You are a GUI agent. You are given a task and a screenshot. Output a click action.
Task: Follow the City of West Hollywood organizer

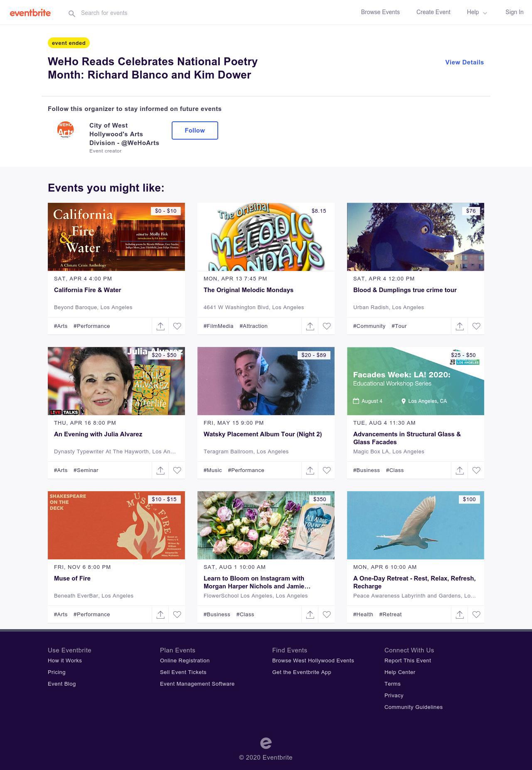point(195,130)
